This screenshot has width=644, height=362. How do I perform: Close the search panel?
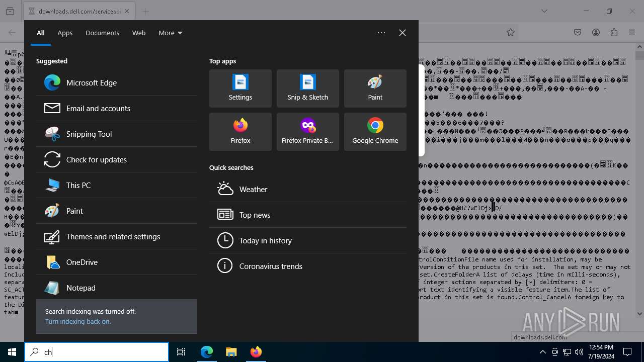403,33
